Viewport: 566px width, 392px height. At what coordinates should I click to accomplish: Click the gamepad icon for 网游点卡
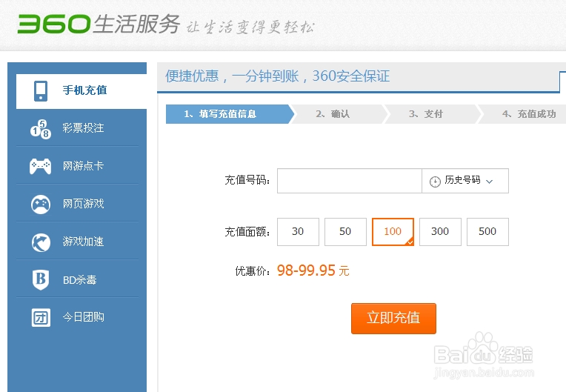(x=41, y=166)
